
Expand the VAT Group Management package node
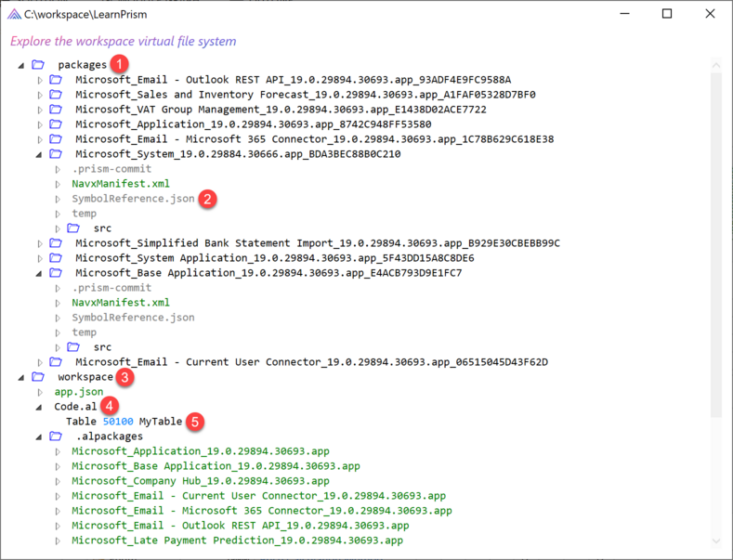tap(40, 111)
